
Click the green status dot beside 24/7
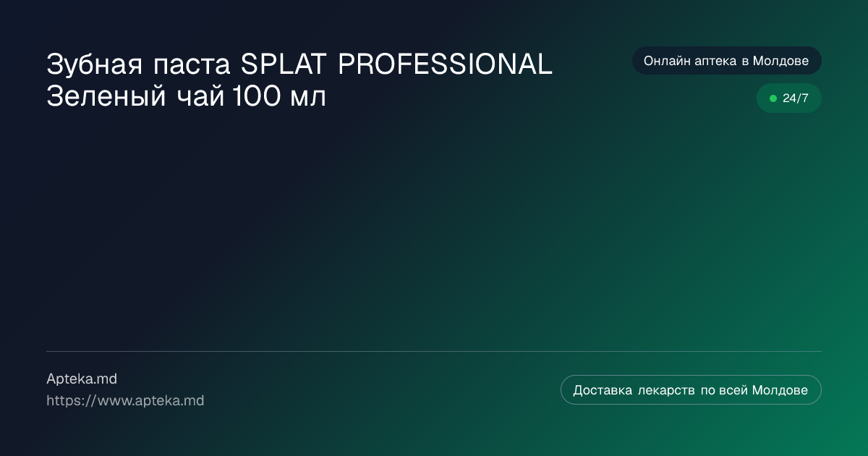[773, 98]
